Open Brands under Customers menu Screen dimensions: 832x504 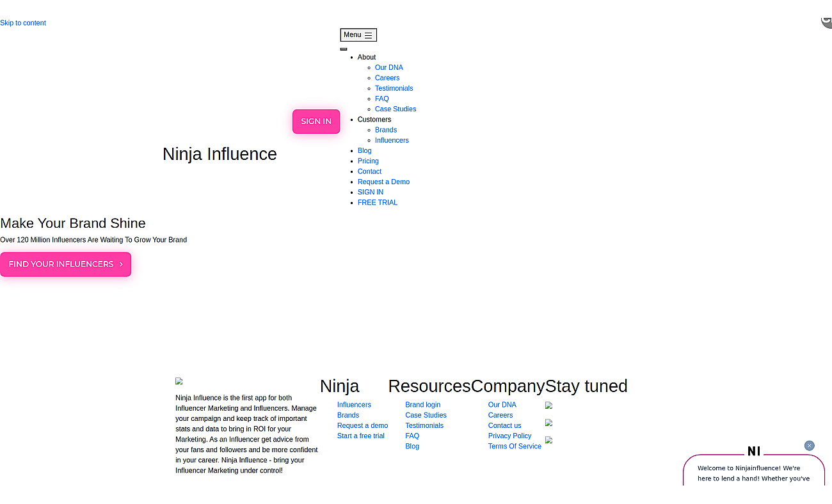point(386,130)
